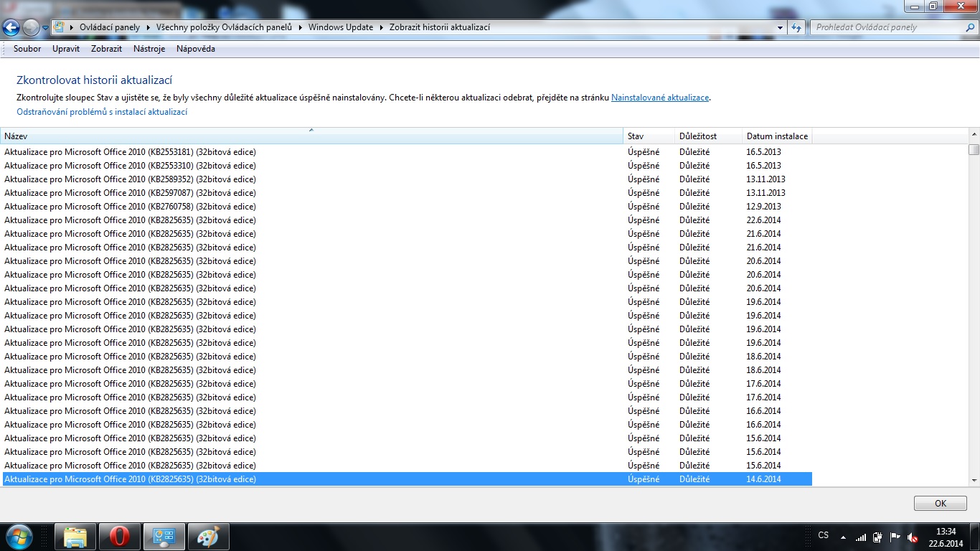Viewport: 980px width, 551px height.
Task: Open the Nástroje menu
Action: (x=149, y=49)
